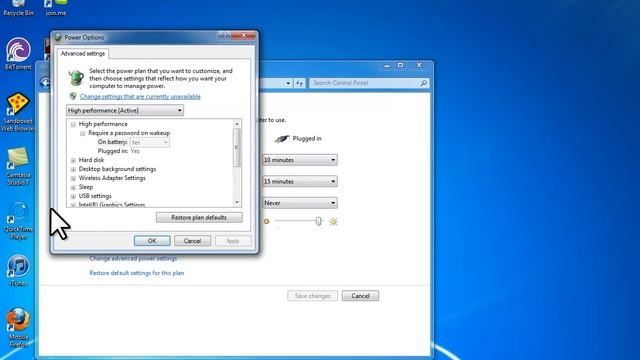Click the back arrow in Control Panel window

point(45,83)
